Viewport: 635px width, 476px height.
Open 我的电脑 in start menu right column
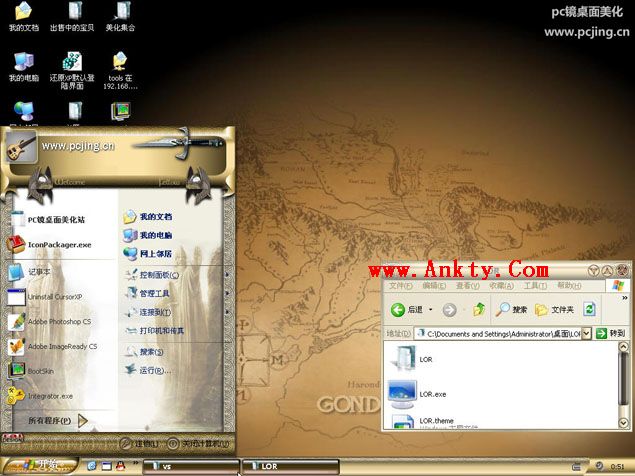tap(148, 235)
